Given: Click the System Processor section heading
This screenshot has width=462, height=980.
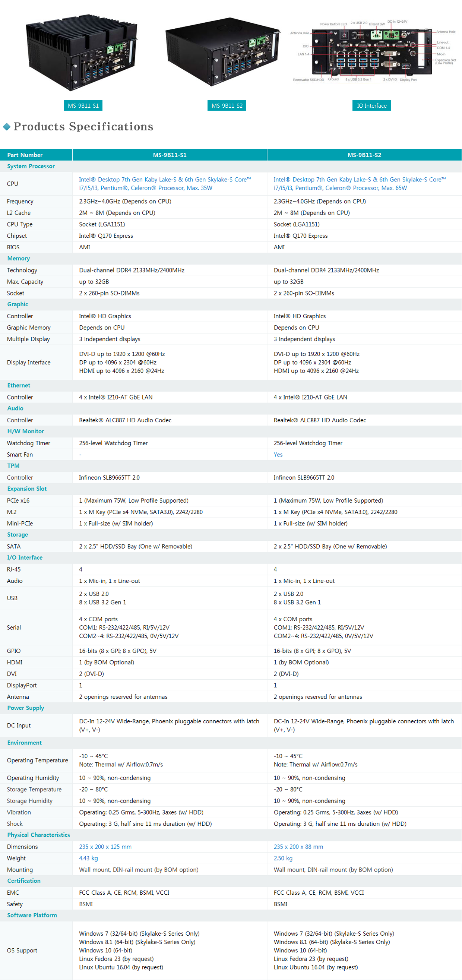Looking at the screenshot, I should [31, 166].
